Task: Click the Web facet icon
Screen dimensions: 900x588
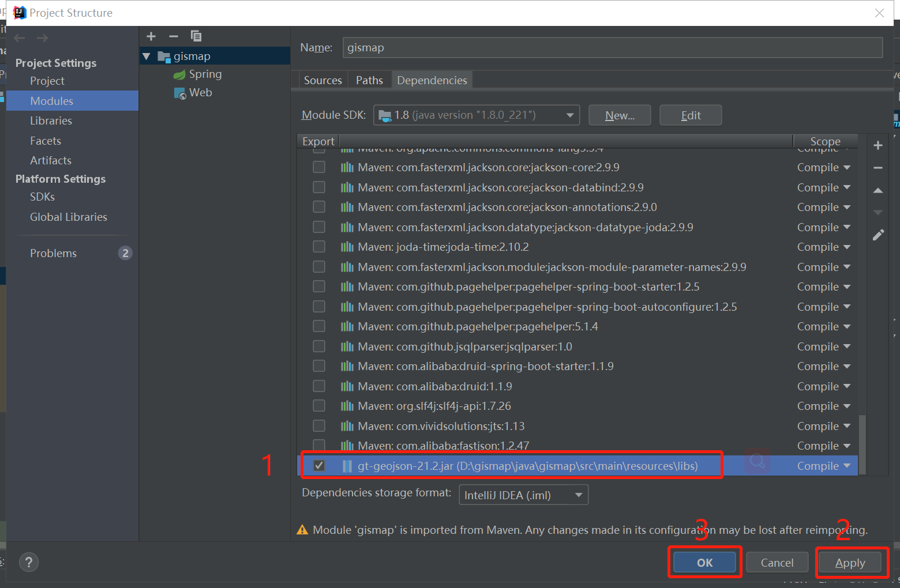Action: pyautogui.click(x=180, y=93)
